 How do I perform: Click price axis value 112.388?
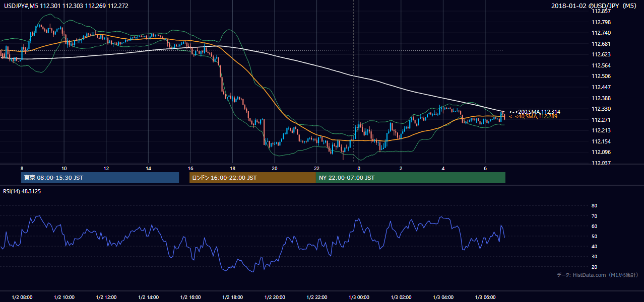point(601,98)
